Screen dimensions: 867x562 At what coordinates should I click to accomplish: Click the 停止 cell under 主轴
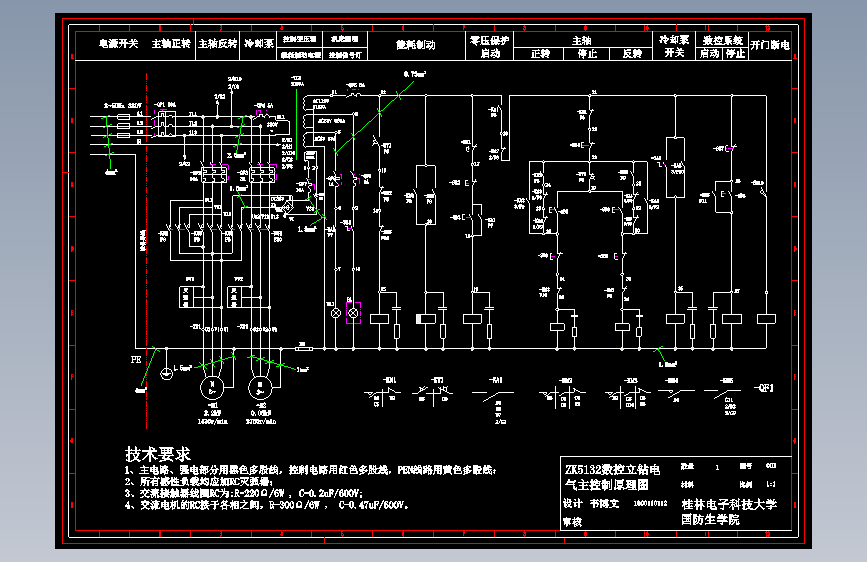coord(587,54)
